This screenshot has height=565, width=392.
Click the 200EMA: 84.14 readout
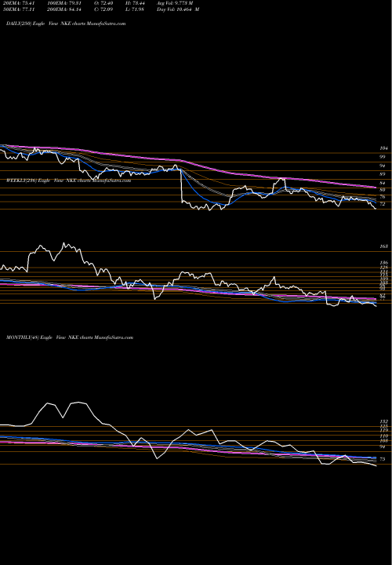coord(64,9)
